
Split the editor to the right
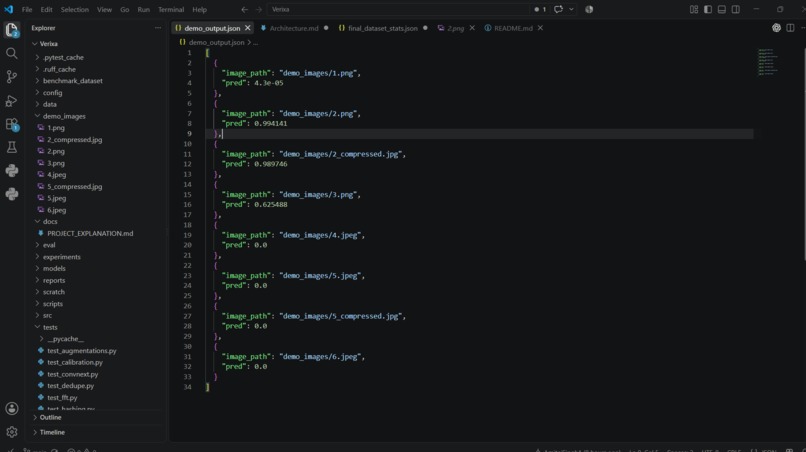click(x=790, y=28)
